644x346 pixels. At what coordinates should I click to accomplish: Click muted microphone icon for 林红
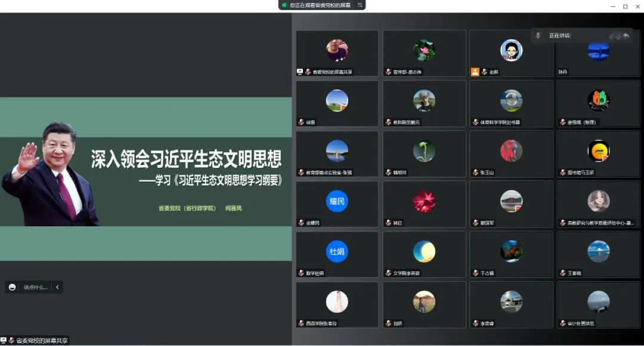click(x=388, y=223)
